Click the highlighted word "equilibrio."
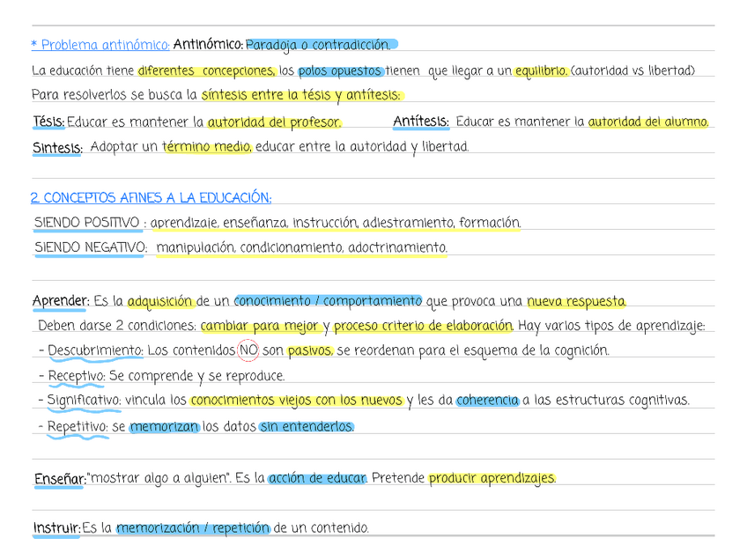This screenshot has height=560, width=747. (542, 71)
